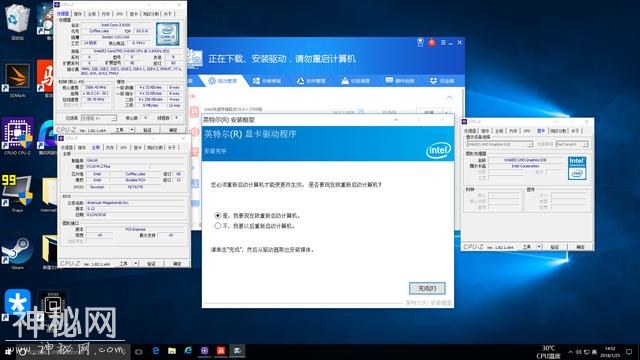Open the software management tab in driver app

(311, 81)
